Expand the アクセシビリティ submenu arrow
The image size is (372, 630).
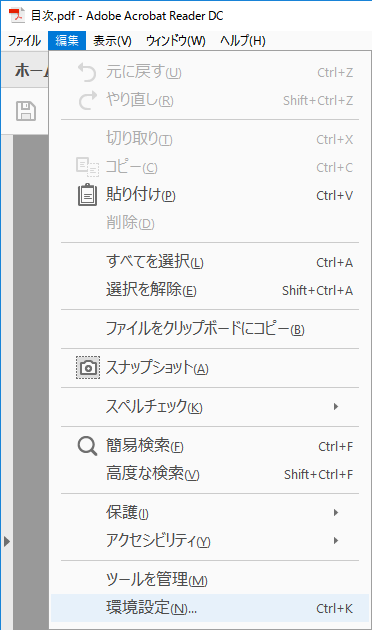336,540
